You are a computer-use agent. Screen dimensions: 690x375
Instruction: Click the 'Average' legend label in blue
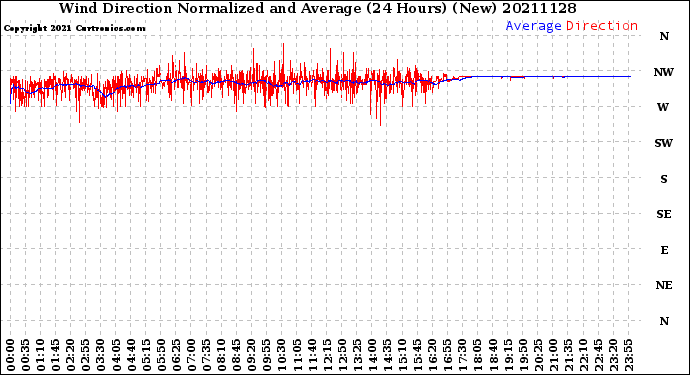pos(533,26)
